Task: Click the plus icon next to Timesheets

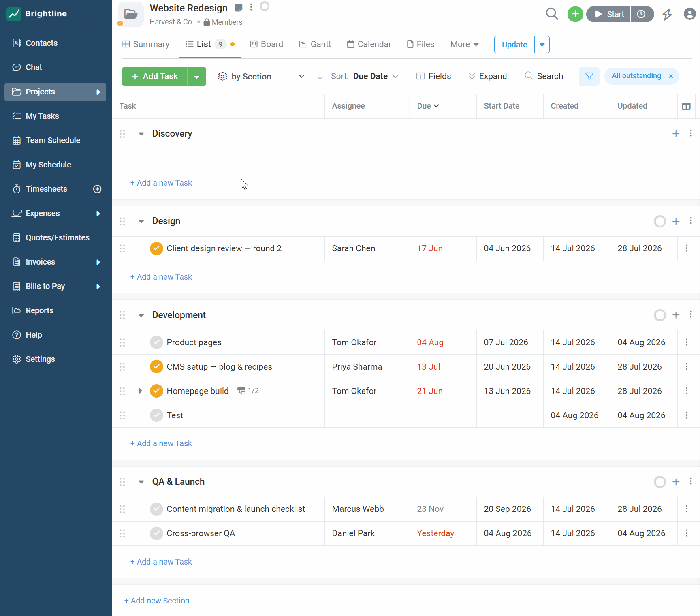Action: coord(97,189)
